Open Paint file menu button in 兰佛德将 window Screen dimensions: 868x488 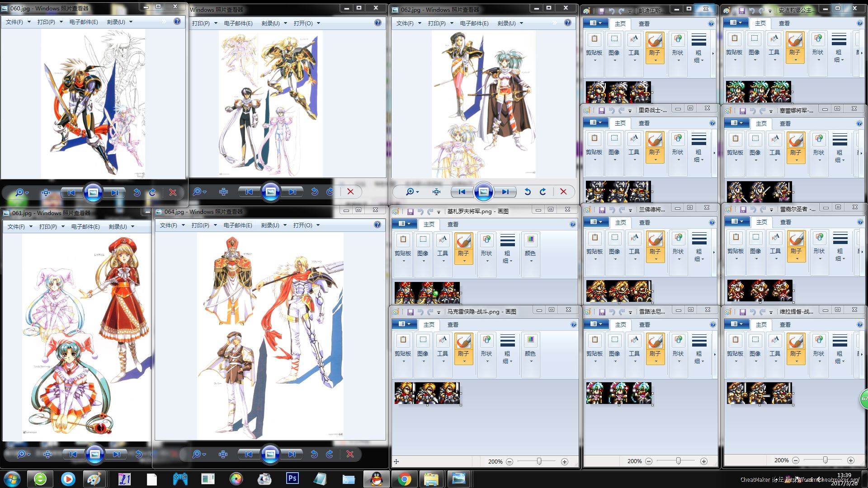(596, 222)
